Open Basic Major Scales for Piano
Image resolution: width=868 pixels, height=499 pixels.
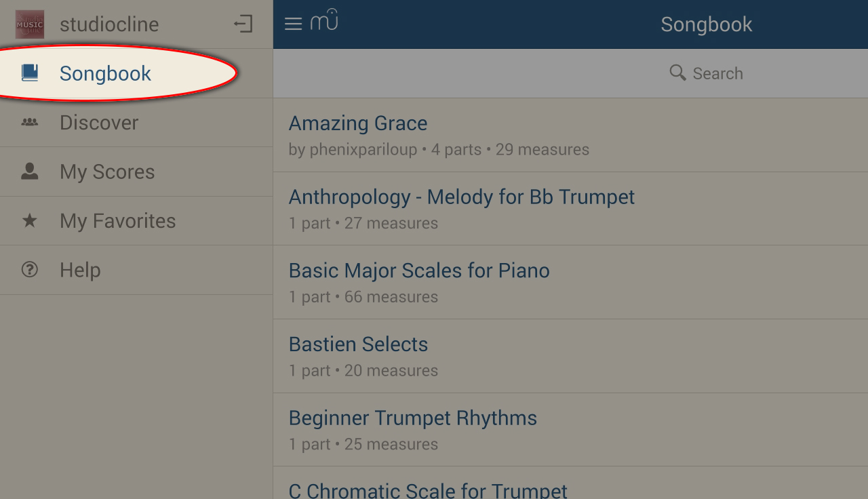(x=419, y=271)
